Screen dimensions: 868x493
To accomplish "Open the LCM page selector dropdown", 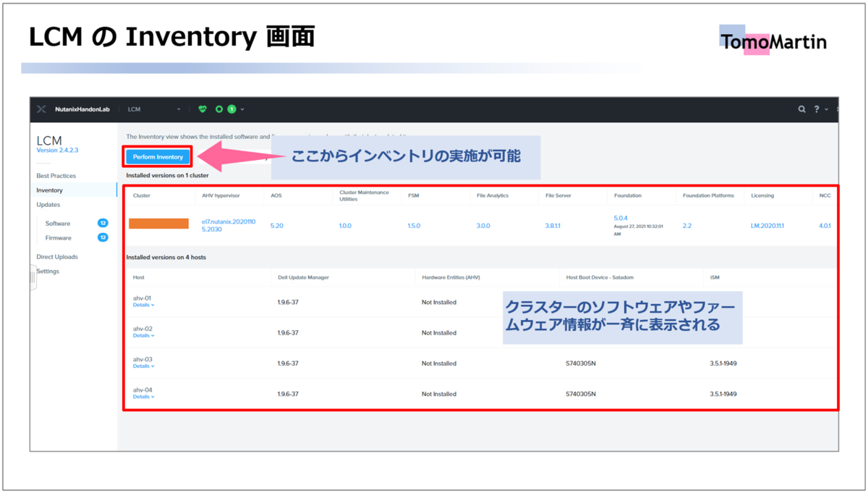I will click(x=153, y=109).
